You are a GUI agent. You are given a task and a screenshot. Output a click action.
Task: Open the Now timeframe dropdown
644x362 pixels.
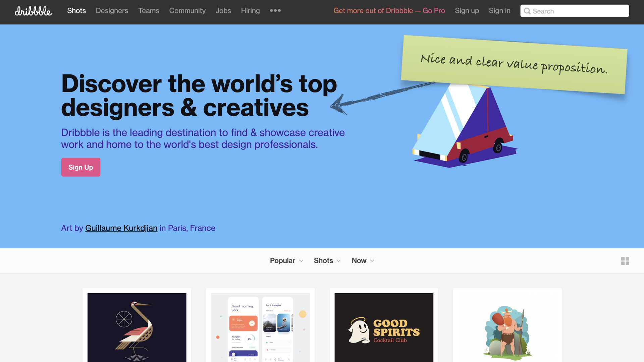[363, 260]
